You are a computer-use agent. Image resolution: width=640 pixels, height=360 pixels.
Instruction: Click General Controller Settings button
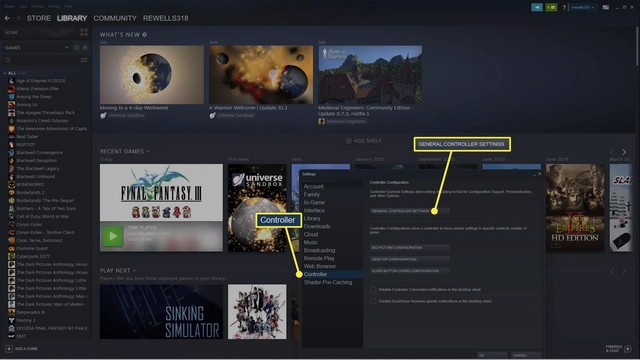pos(409,211)
